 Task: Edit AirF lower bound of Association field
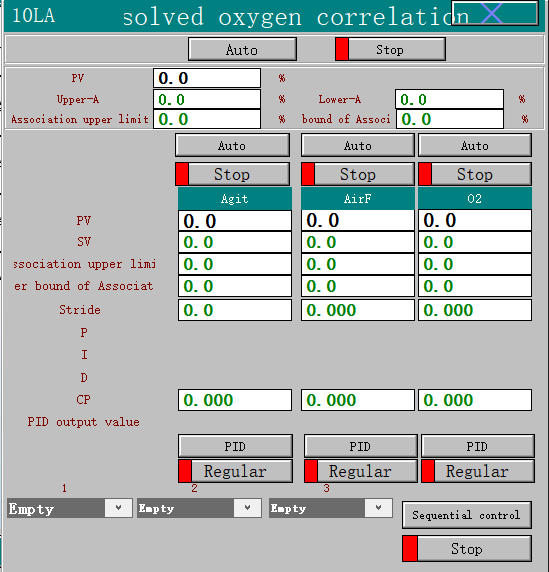[x=357, y=286]
